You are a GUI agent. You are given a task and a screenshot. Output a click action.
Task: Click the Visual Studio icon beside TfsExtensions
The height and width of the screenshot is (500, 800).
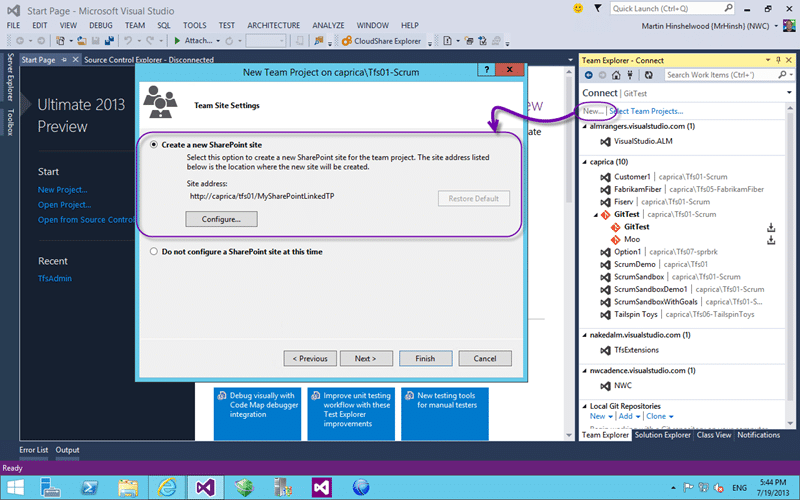(x=605, y=350)
